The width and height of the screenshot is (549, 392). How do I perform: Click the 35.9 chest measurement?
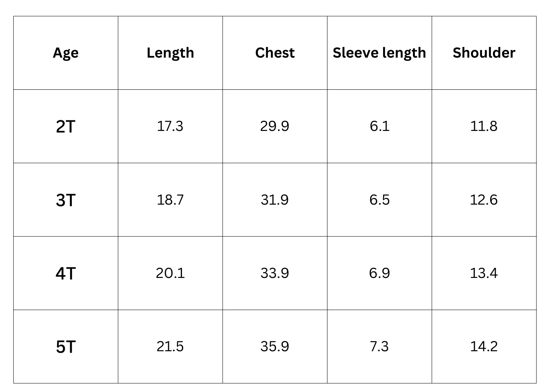[274, 347]
